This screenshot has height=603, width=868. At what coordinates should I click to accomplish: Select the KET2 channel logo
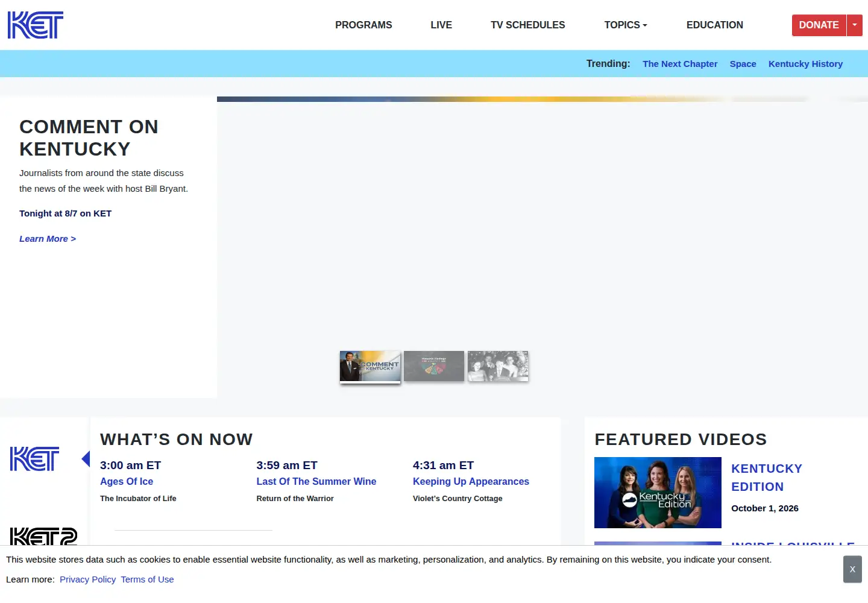[43, 537]
